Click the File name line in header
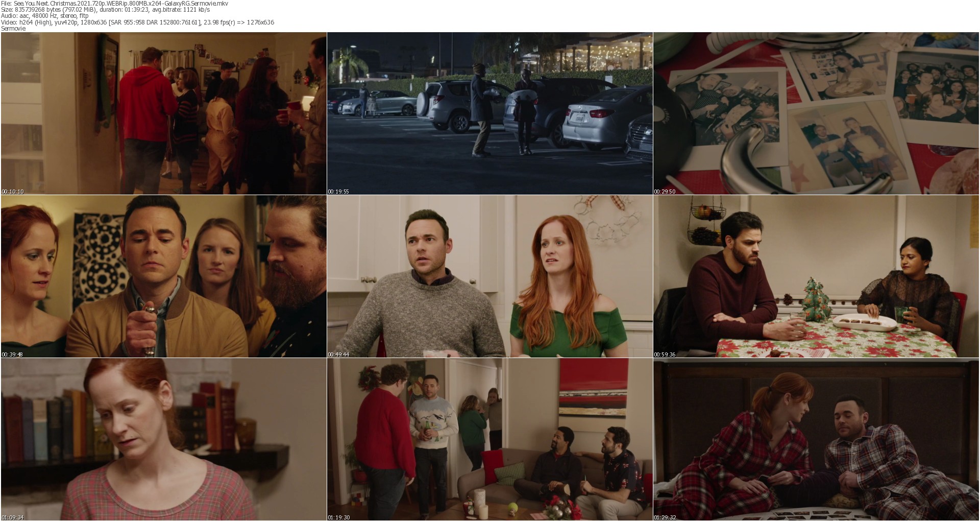Viewport: 980px width, 521px height. coord(114,4)
